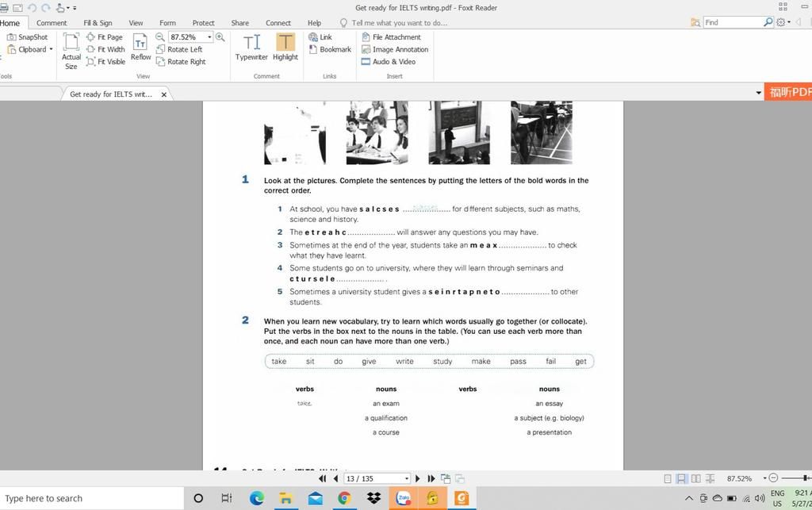The image size is (812, 510).
Task: Go to the previous page
Action: point(335,478)
